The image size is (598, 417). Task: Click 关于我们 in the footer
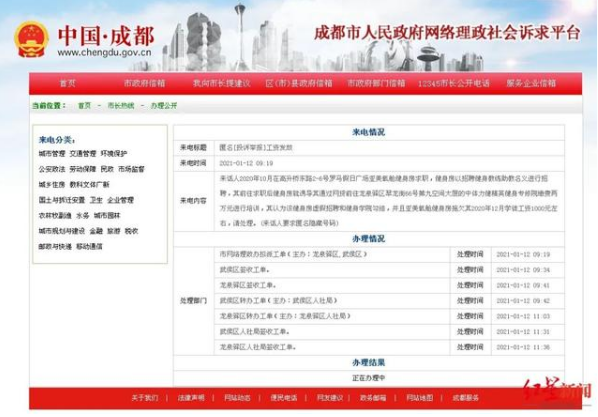click(x=145, y=398)
